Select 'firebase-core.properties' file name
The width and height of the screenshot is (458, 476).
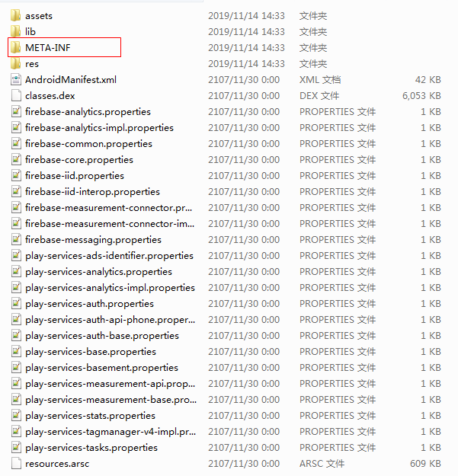coord(79,160)
